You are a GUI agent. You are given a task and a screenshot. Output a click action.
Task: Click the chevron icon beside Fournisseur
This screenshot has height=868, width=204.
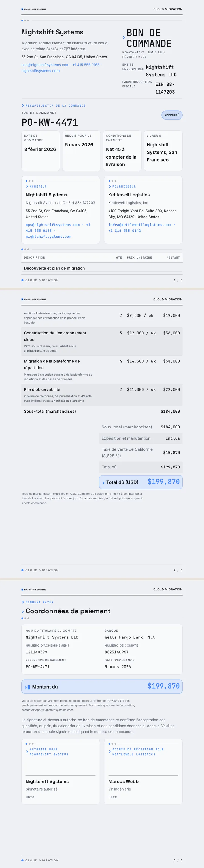click(x=110, y=186)
